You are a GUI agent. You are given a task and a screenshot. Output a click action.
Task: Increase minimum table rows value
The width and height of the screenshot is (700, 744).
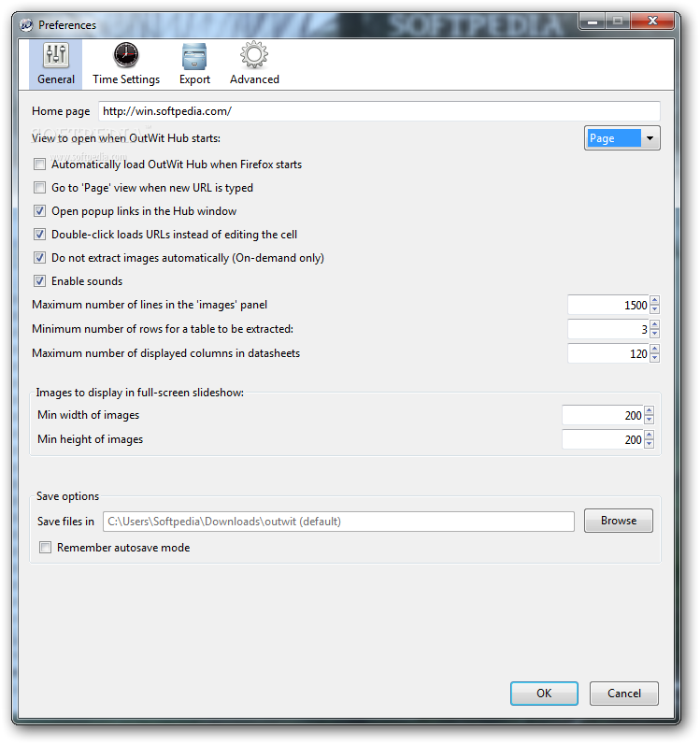(655, 324)
